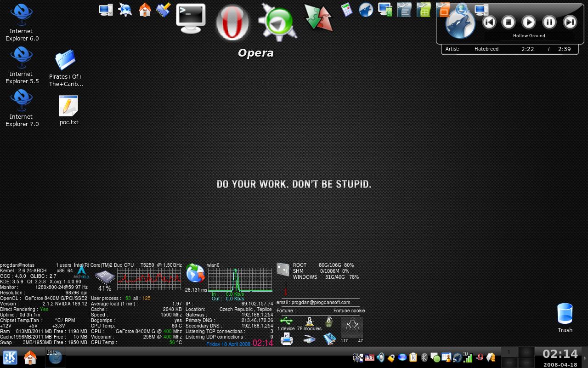Click the volume speaker icon in system tray
Viewport: 588px width, 368px height.
(380, 357)
